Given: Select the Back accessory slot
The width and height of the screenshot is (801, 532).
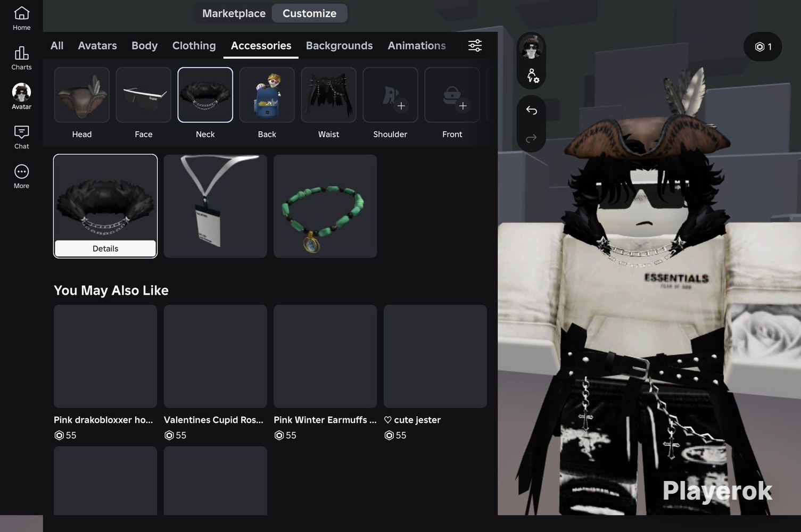Looking at the screenshot, I should coord(267,95).
